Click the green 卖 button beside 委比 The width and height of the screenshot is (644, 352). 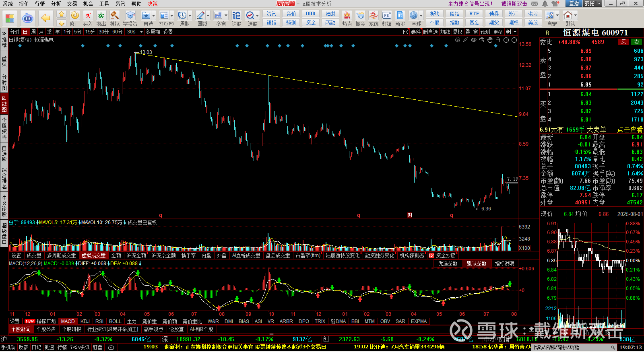(637, 42)
